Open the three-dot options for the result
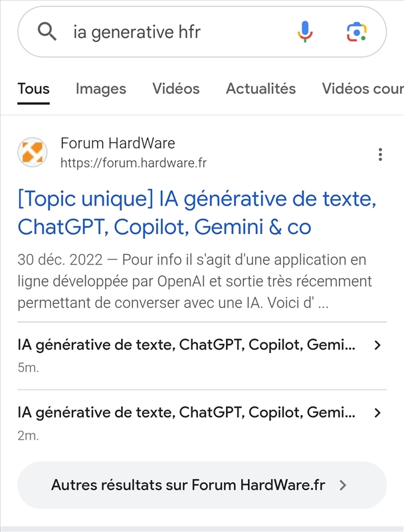 [x=381, y=154]
